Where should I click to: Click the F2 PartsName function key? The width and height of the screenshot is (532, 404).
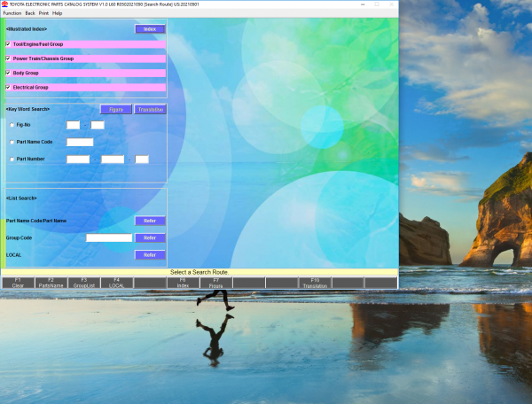(51, 283)
